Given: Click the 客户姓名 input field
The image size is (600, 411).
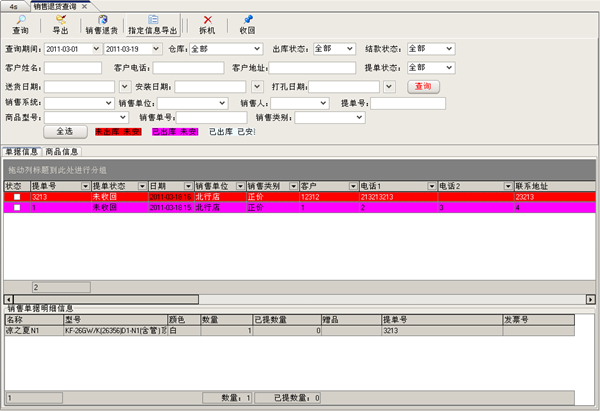Looking at the screenshot, I should point(73,68).
